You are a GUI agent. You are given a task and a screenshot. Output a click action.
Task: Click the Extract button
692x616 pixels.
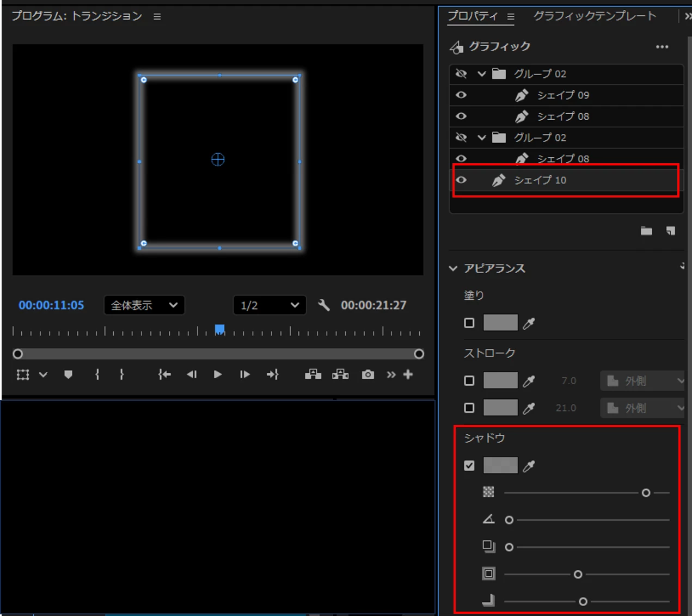340,374
